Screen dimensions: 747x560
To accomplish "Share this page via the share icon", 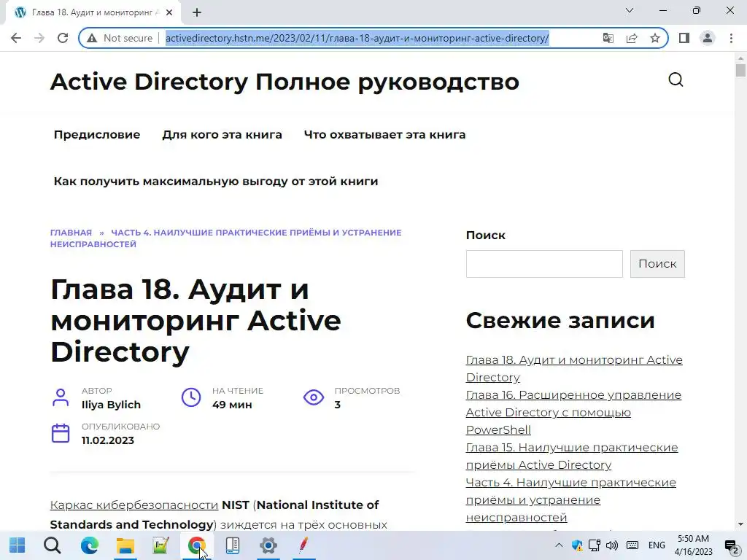I will point(632,38).
